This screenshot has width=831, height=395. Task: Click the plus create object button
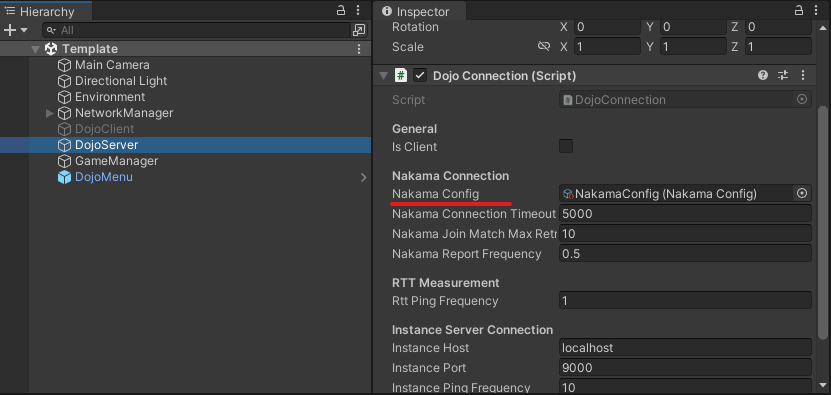[x=10, y=30]
